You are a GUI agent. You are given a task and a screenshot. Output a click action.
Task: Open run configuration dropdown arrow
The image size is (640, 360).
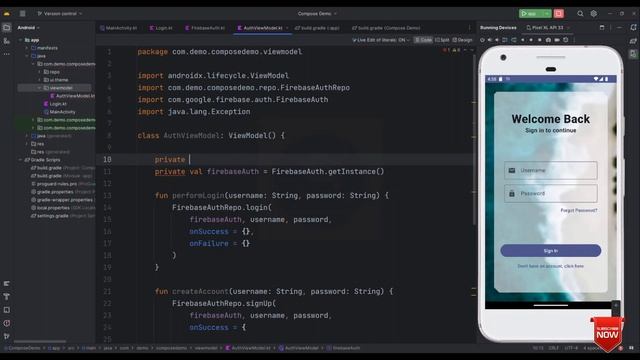pos(547,13)
